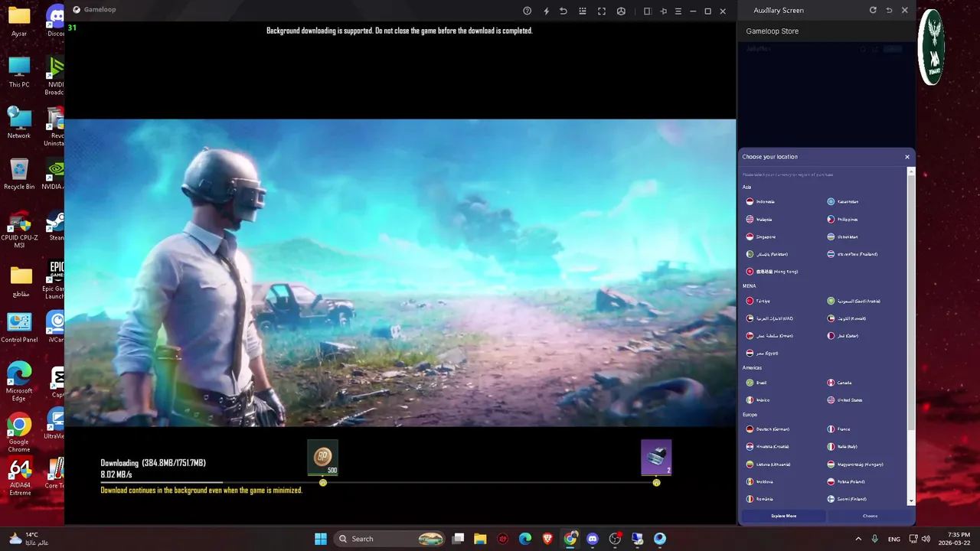Click the purple crate reward icon
The image size is (980, 551).
click(656, 457)
